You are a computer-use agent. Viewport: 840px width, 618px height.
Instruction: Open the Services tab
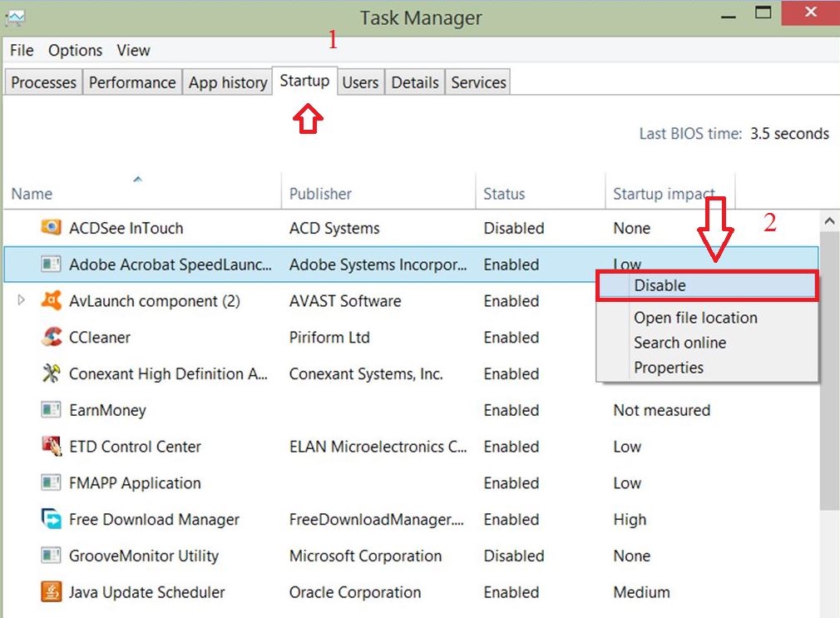[x=478, y=82]
